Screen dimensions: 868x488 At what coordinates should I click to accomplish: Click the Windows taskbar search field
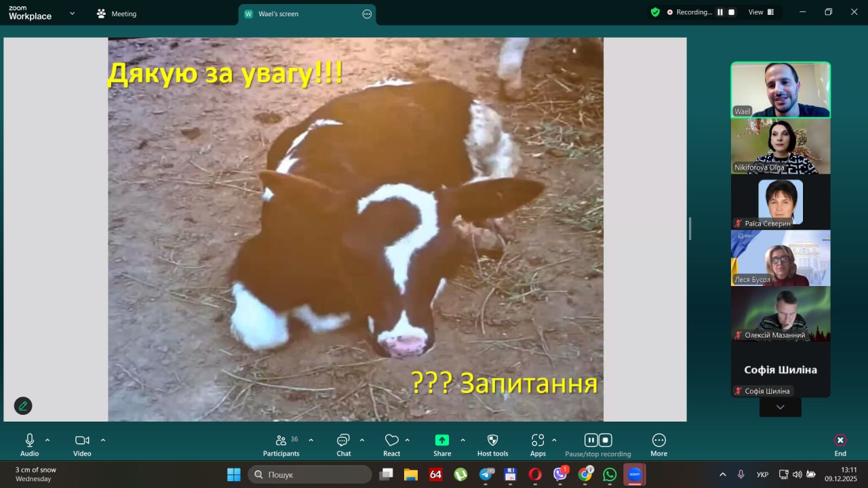point(310,474)
